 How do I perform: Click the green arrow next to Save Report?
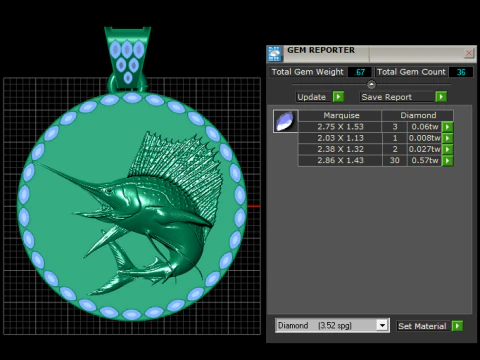tap(441, 97)
